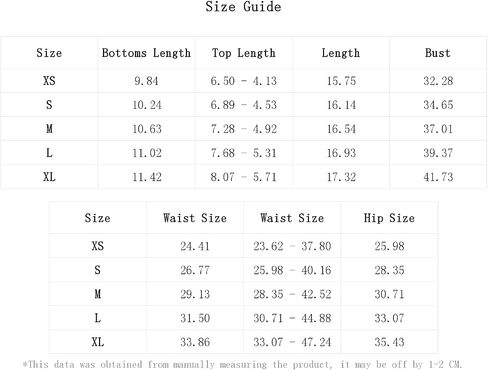Viewport: 488px width, 370px height.
Task: Click the Hip Size column header
Action: tap(389, 218)
